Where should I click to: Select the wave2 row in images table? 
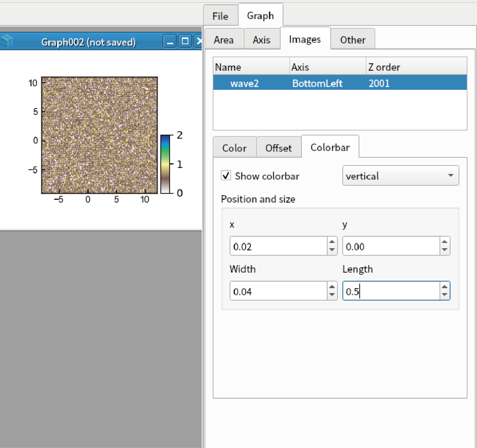[x=340, y=82]
